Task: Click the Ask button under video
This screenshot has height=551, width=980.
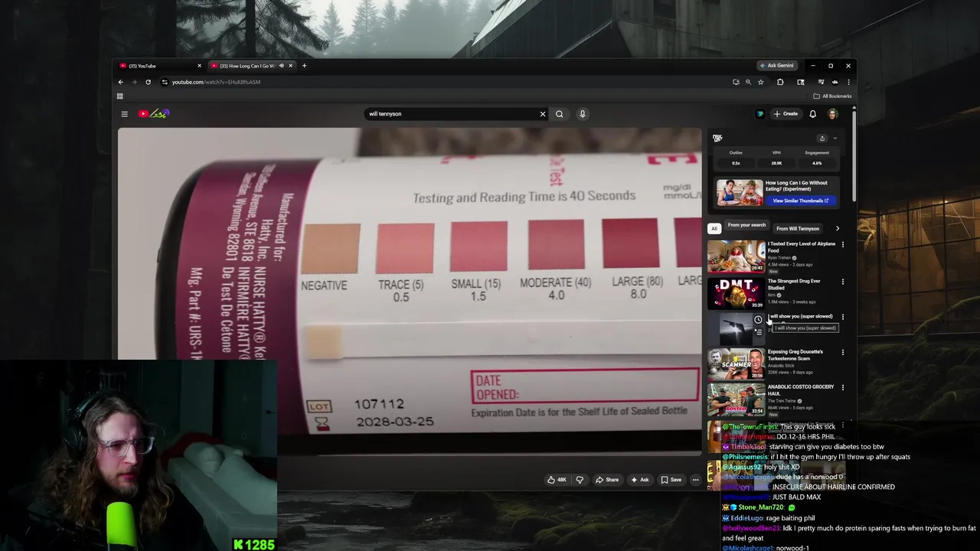Action: tap(639, 480)
